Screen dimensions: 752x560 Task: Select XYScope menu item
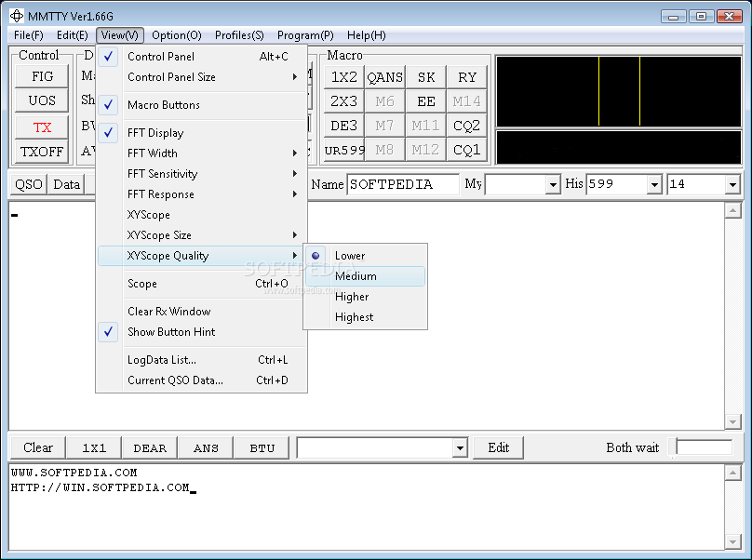(201, 215)
